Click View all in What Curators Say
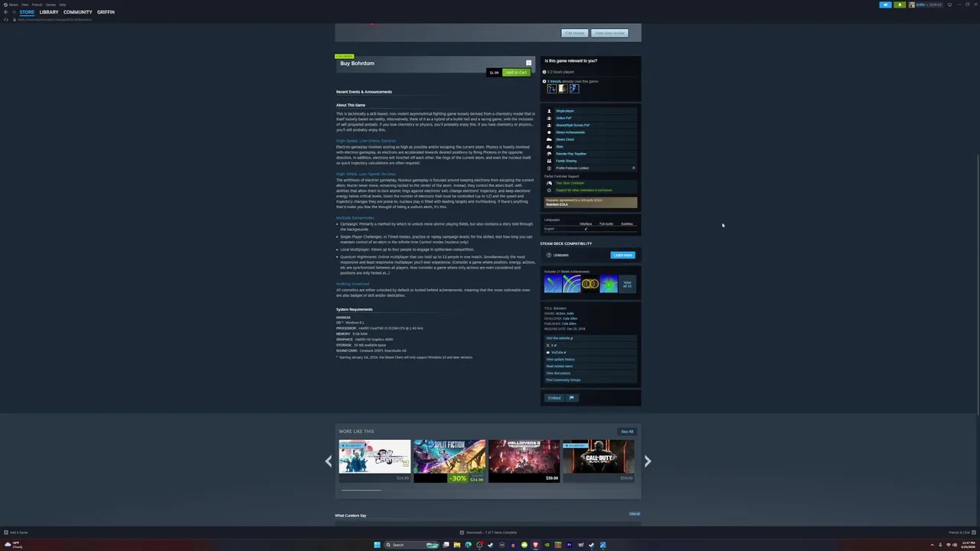This screenshot has width=980, height=551. click(634, 514)
